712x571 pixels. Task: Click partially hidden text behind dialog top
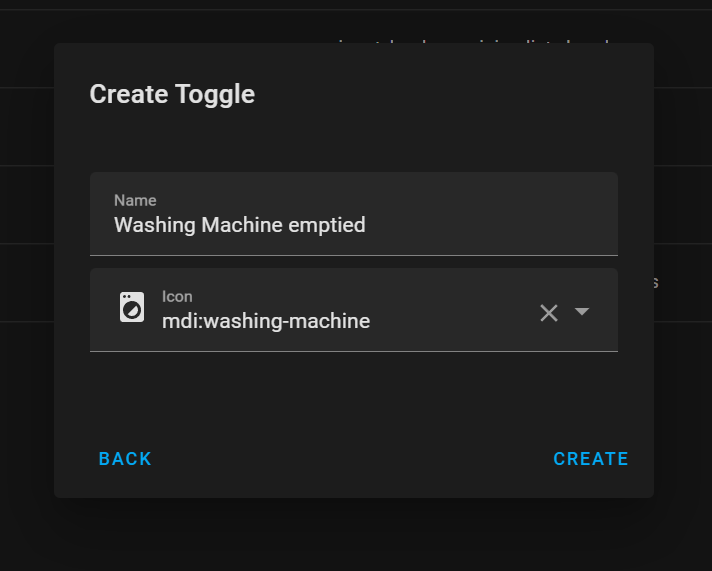pyautogui.click(x=474, y=41)
